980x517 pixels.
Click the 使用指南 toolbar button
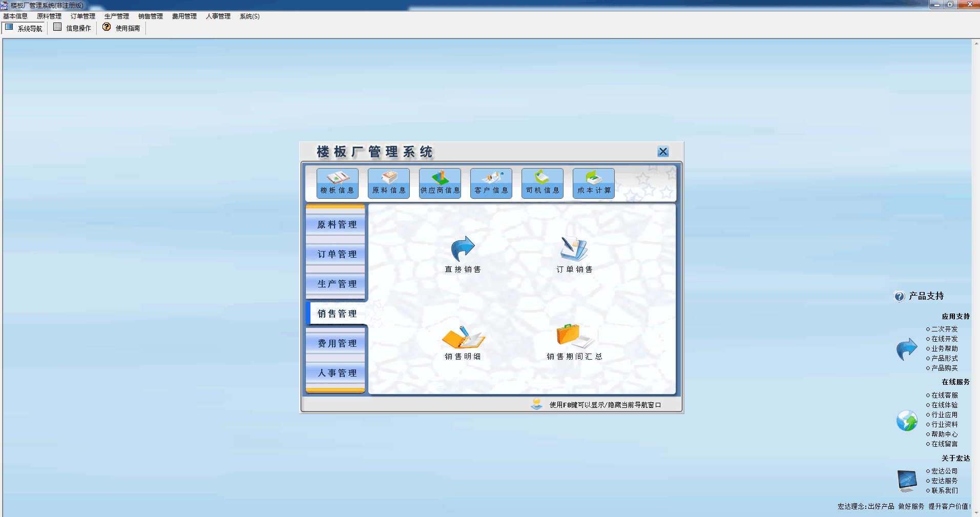click(122, 28)
